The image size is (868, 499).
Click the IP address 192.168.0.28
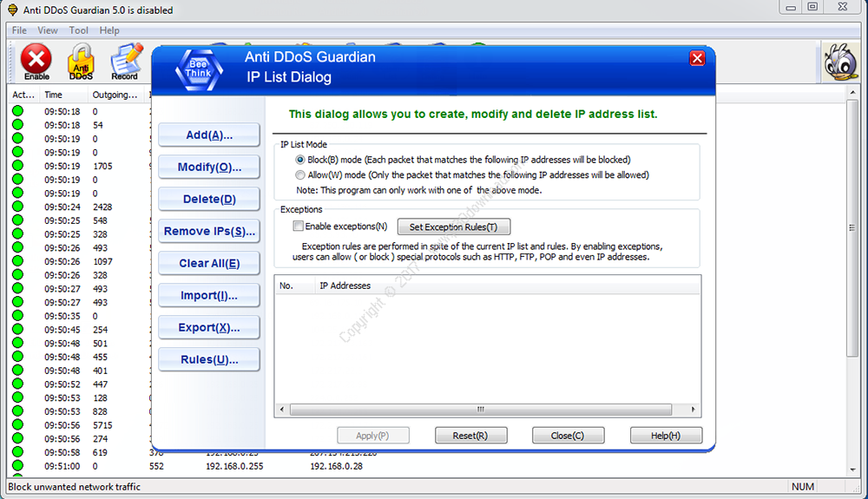click(337, 466)
